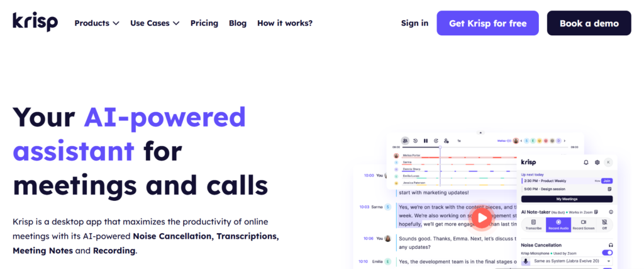Expand the Products dropdown menu
Viewport: 644px width, 269px height.
97,23
